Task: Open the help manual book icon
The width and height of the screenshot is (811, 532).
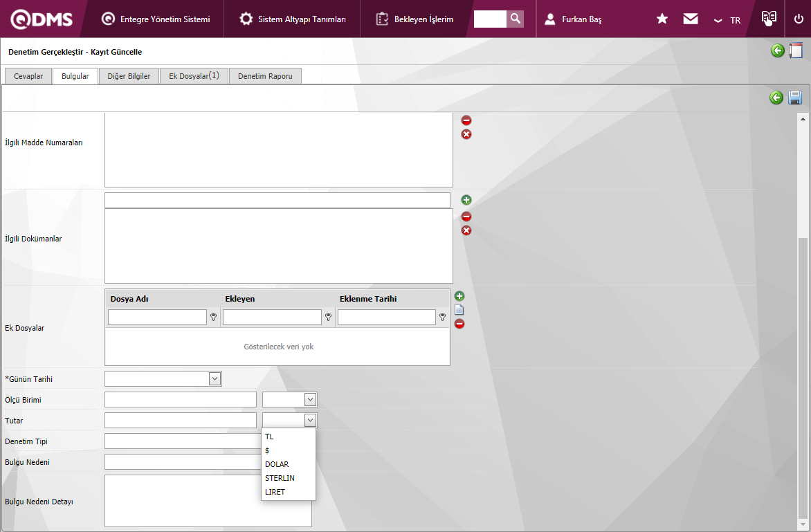Action: [x=769, y=19]
